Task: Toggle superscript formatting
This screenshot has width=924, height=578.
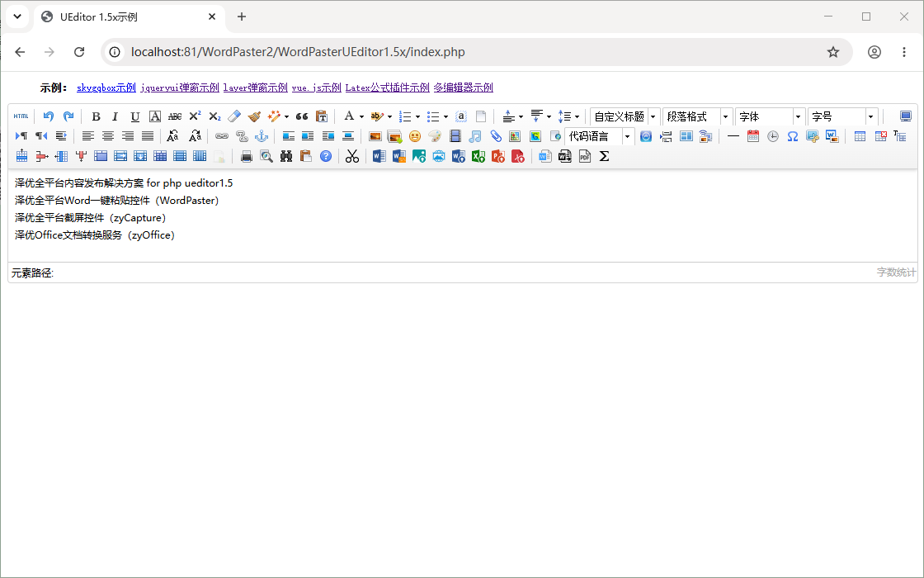Action: point(195,116)
